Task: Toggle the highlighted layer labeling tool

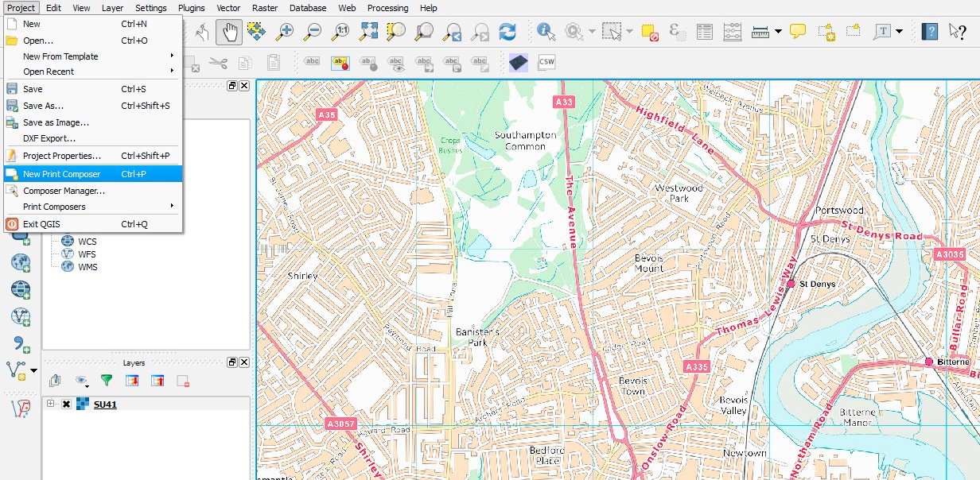Action: (340, 61)
